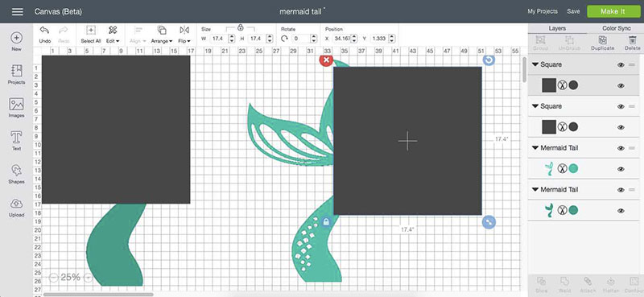Redo the last undone action
Viewport: 644px width, 297px height.
coord(64,35)
